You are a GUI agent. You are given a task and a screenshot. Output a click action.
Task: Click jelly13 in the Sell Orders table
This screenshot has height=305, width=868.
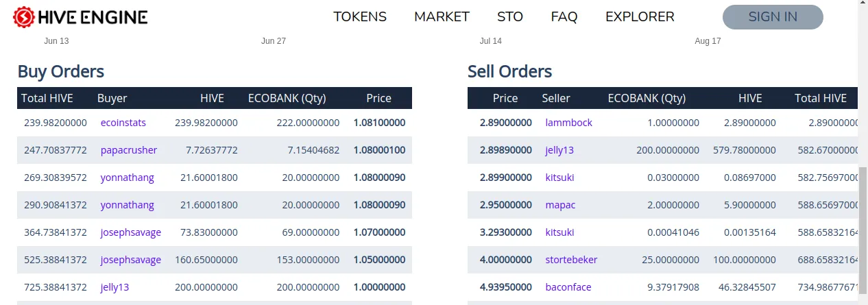point(559,150)
